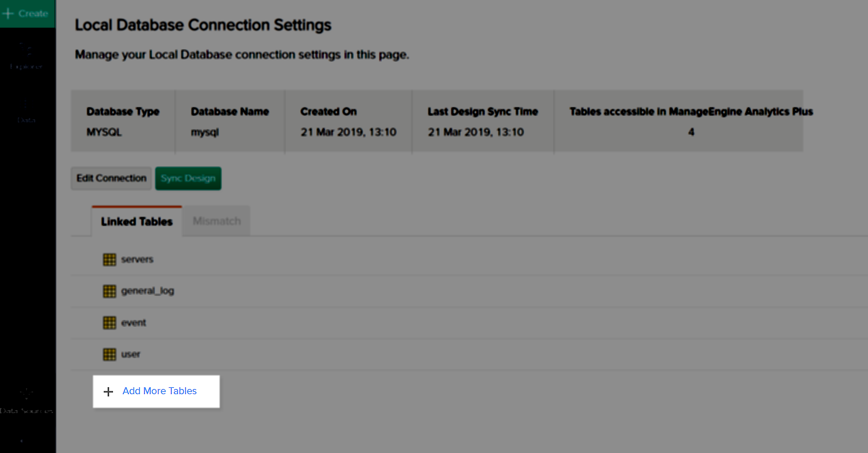
Task: Click the general_log table icon
Action: click(x=109, y=291)
